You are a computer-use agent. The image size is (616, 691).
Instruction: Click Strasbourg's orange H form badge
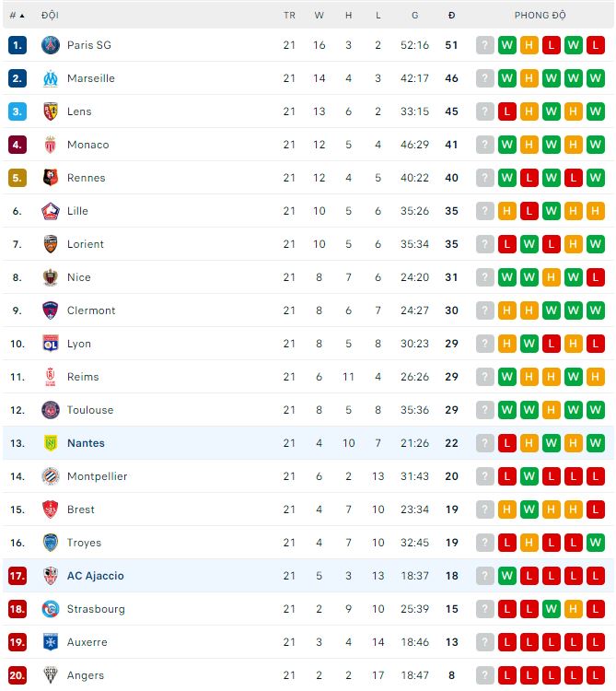(574, 609)
